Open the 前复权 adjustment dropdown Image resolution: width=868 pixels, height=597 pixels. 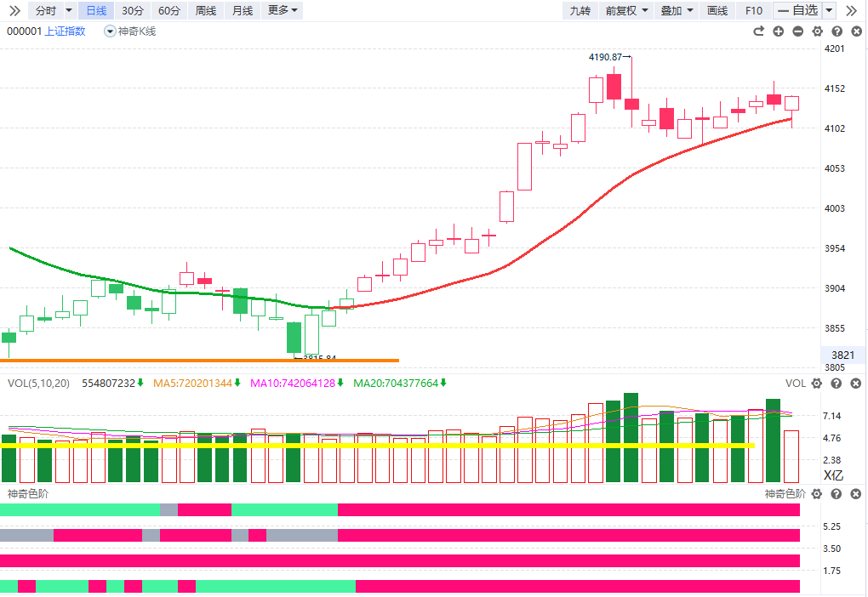(627, 10)
